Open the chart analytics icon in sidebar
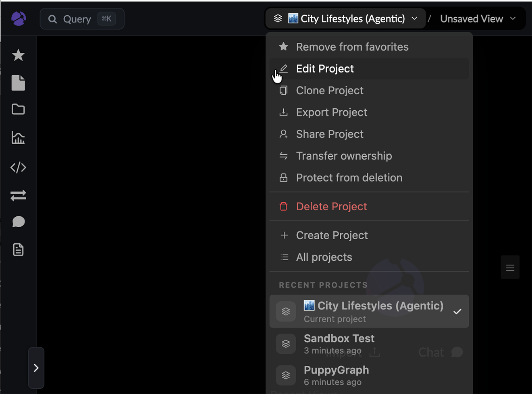The width and height of the screenshot is (532, 394). point(18,138)
